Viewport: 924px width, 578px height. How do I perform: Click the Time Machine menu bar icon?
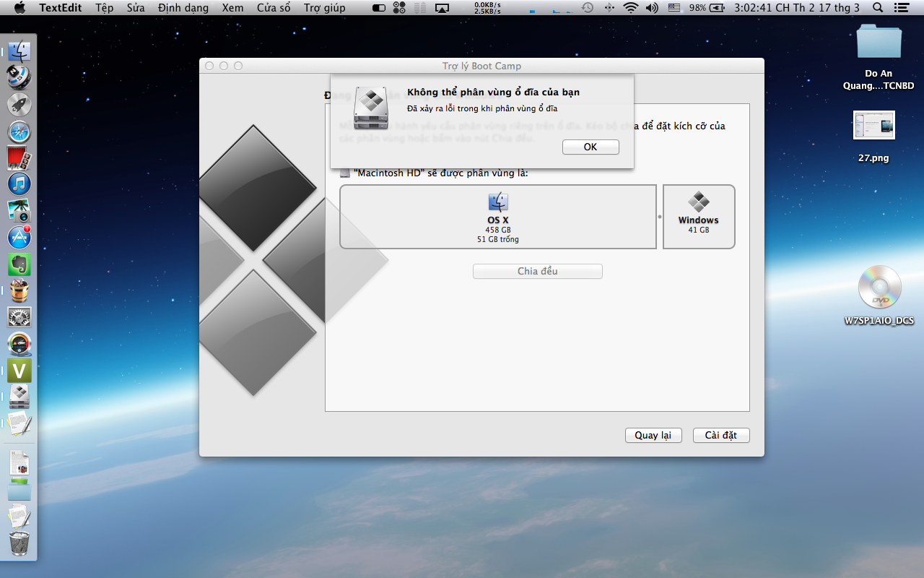click(588, 8)
